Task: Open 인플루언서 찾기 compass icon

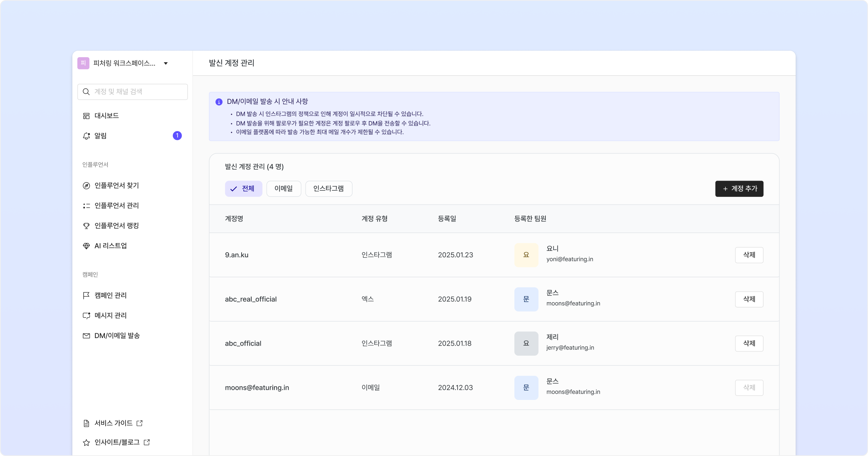Action: coord(86,186)
